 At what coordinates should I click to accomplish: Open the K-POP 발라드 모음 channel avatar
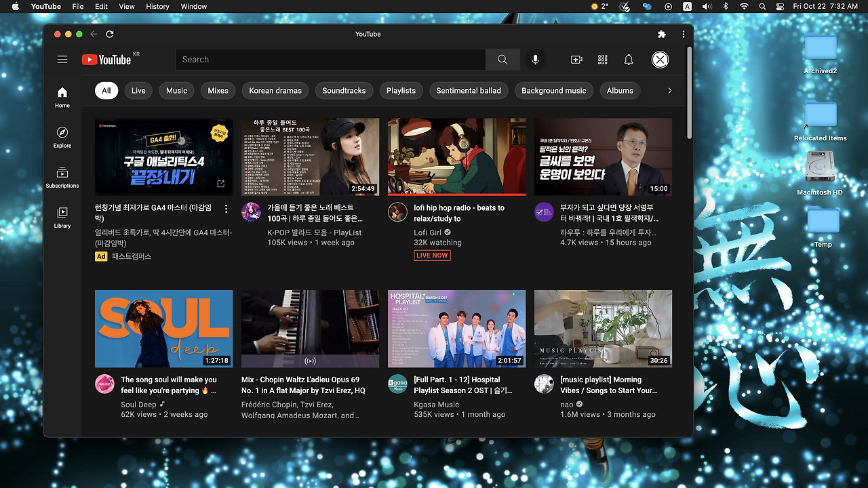252,212
